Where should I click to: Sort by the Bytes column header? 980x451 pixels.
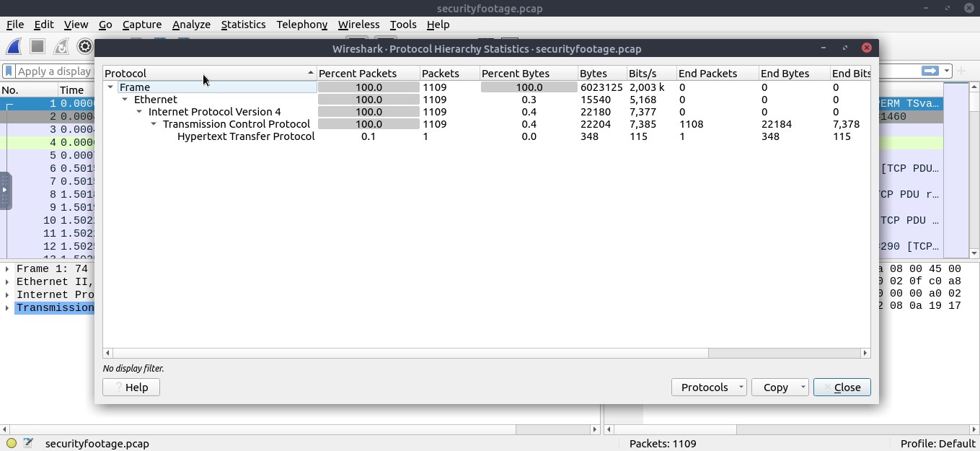(602, 74)
